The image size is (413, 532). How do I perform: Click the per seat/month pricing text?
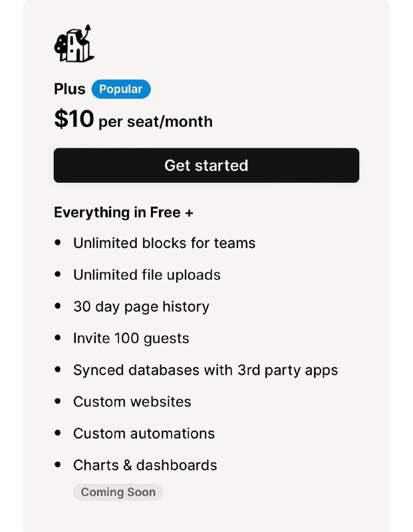click(x=156, y=122)
